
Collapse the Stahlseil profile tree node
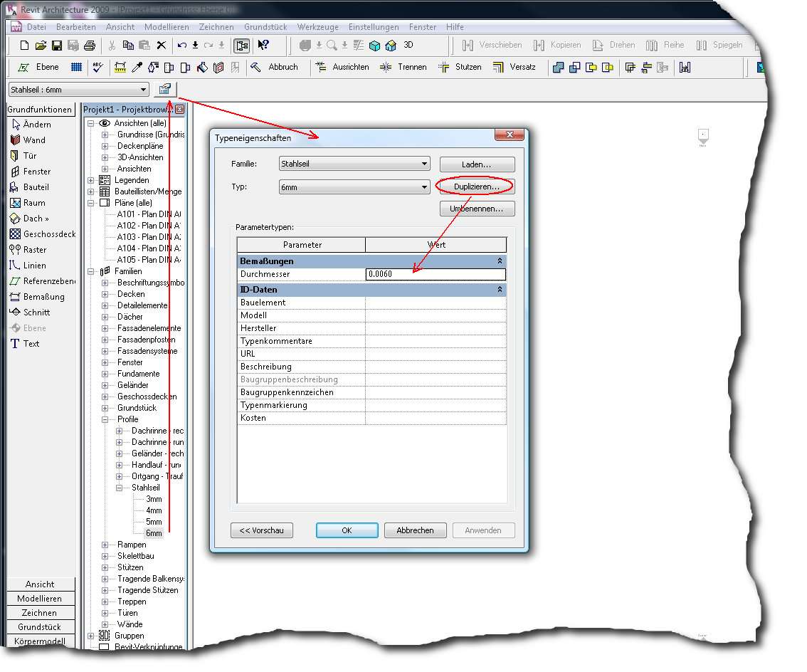tap(120, 488)
